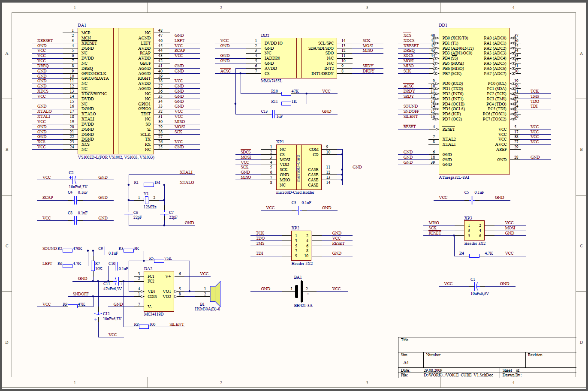Click the "Header 3X2" label

pyautogui.click(x=475, y=244)
